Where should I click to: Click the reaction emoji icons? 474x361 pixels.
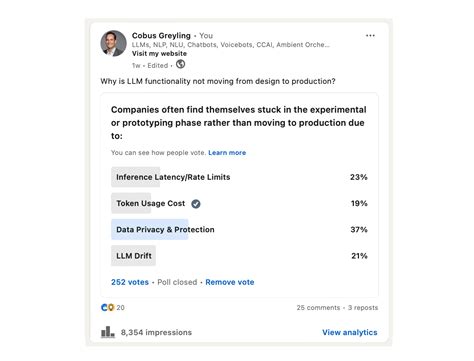[107, 307]
